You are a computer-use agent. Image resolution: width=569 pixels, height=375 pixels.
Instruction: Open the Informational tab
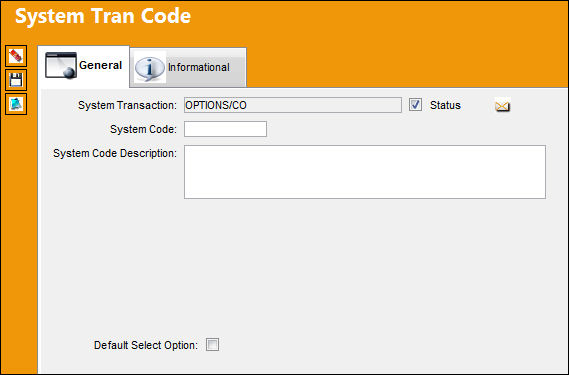coord(188,68)
